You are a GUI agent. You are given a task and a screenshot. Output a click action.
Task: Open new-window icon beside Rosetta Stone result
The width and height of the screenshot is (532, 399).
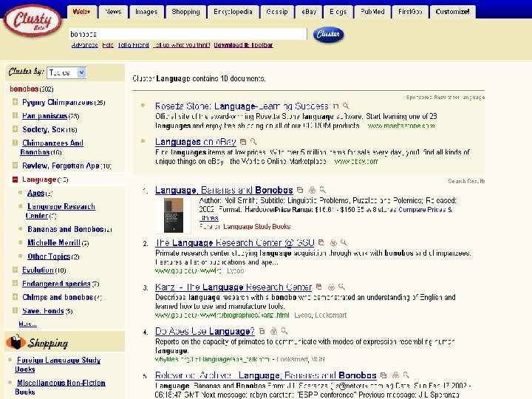[335, 106]
